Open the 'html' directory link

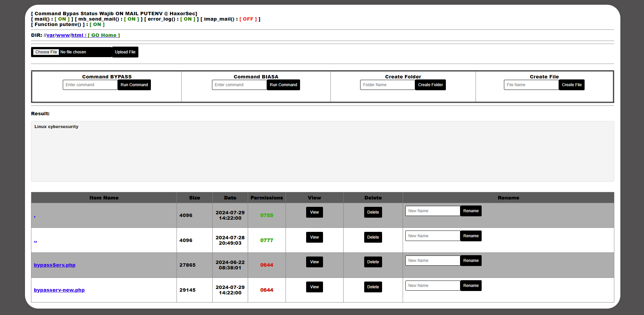pos(77,35)
